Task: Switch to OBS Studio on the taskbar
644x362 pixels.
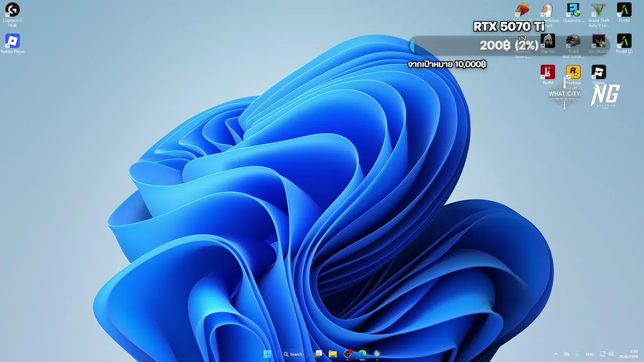Action: point(347,354)
